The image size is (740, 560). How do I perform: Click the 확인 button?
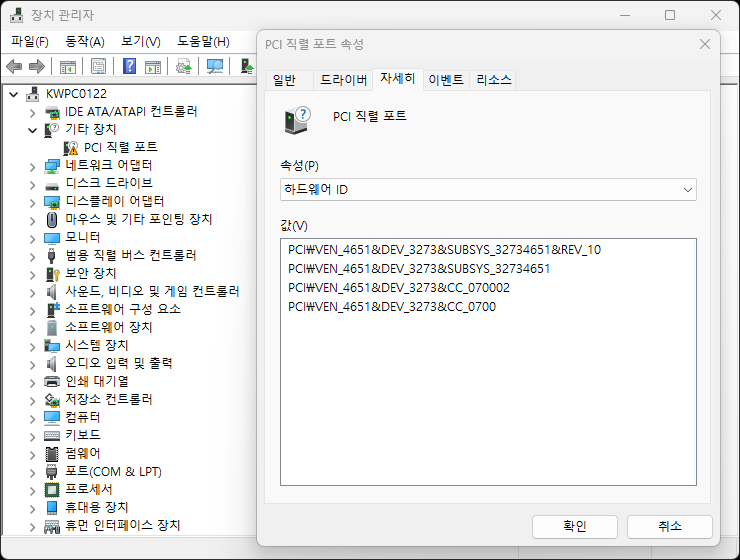(575, 526)
